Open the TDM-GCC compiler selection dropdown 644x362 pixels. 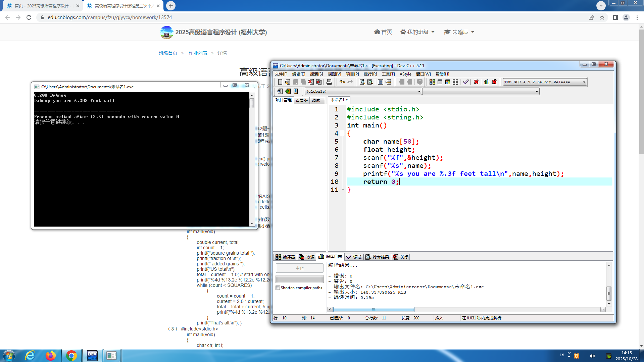point(584,82)
